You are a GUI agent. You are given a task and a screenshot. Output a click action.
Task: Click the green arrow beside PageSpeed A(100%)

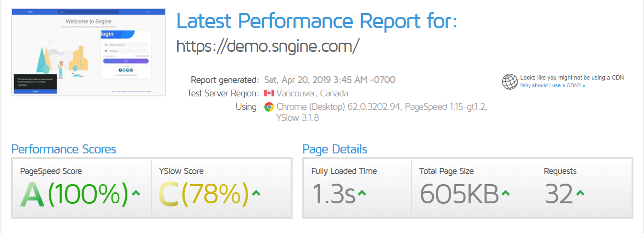[136, 193]
